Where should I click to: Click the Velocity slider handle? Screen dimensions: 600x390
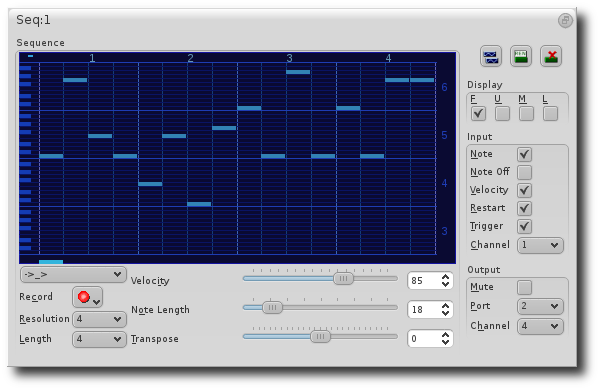[343, 279]
